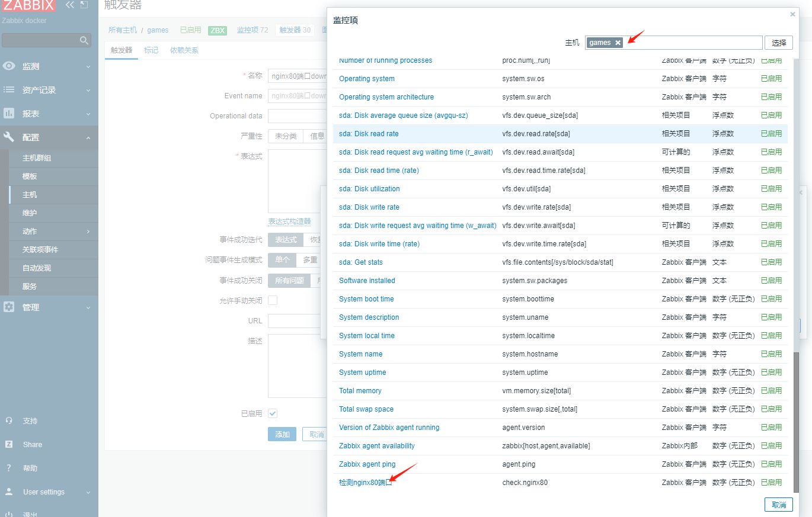
Task: Click the Operational data field
Action: pos(297,116)
